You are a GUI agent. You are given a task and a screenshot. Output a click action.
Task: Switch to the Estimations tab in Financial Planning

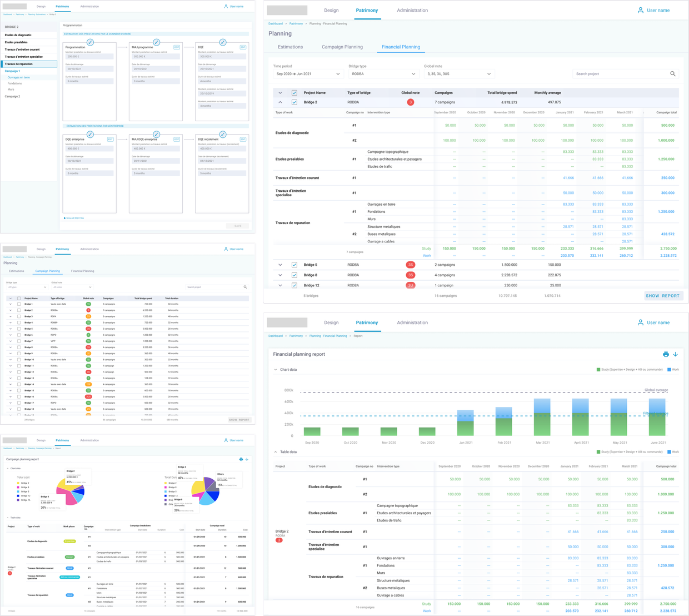click(x=290, y=47)
